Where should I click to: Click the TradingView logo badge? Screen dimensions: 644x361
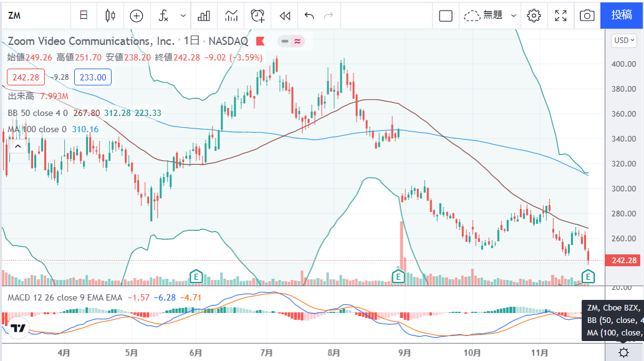tap(18, 328)
